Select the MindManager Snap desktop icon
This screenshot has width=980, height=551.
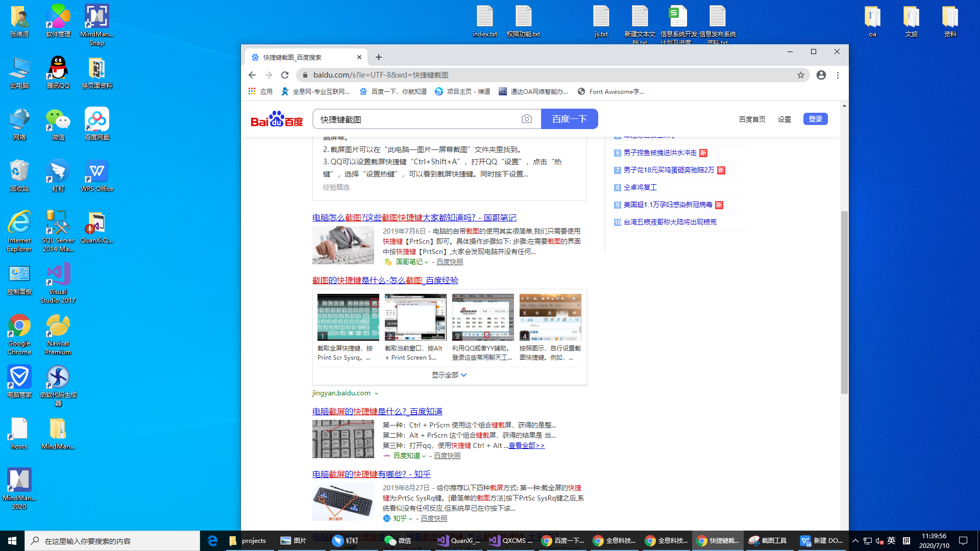point(97,25)
